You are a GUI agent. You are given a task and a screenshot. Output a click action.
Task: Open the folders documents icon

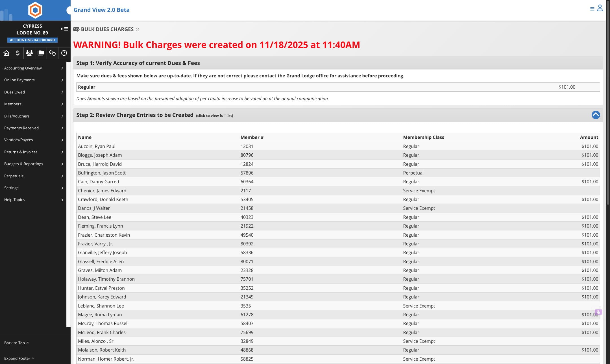pos(41,53)
